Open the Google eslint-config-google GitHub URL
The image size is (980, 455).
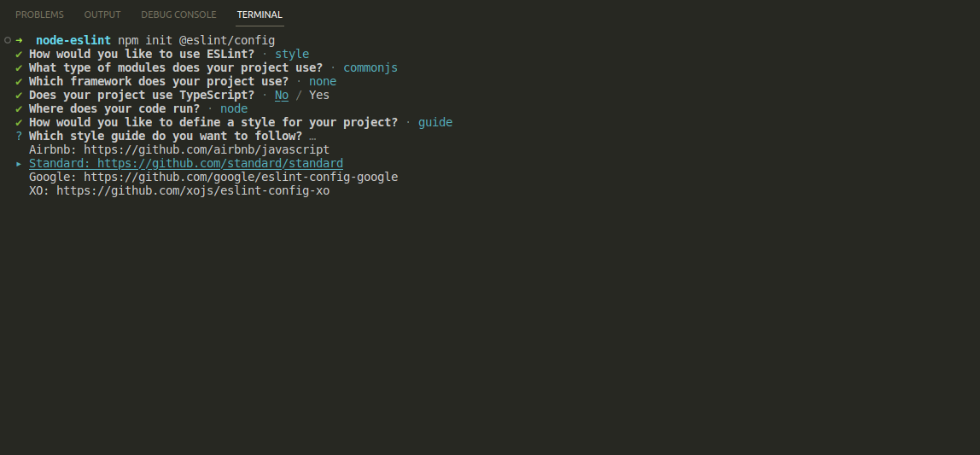(241, 177)
